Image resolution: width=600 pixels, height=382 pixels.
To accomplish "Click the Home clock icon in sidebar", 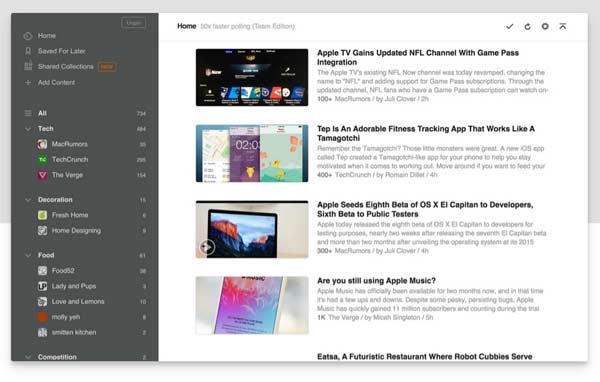I will pos(28,36).
